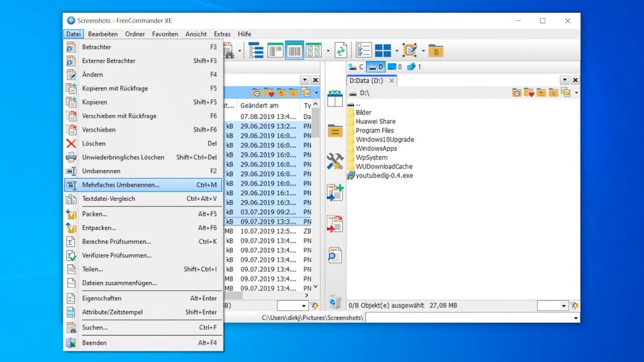
Task: Select Textdatei-Vergleich in the menu
Action: [x=143, y=199]
